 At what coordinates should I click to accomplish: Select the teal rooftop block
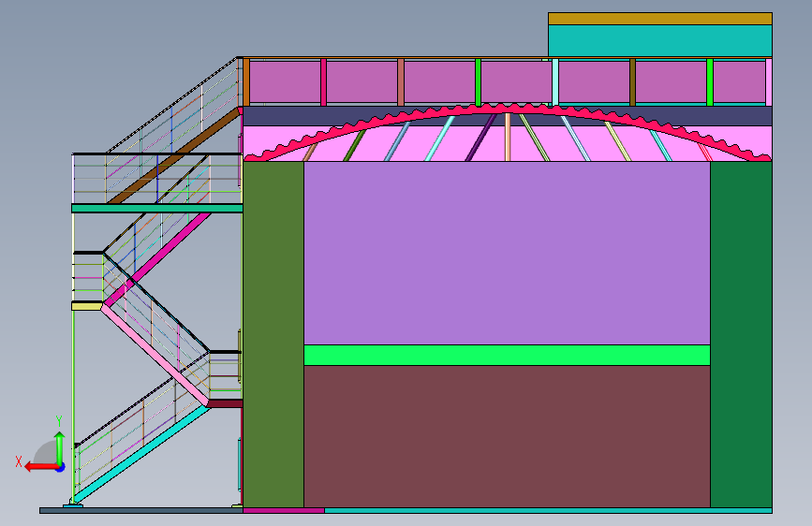click(x=659, y=40)
